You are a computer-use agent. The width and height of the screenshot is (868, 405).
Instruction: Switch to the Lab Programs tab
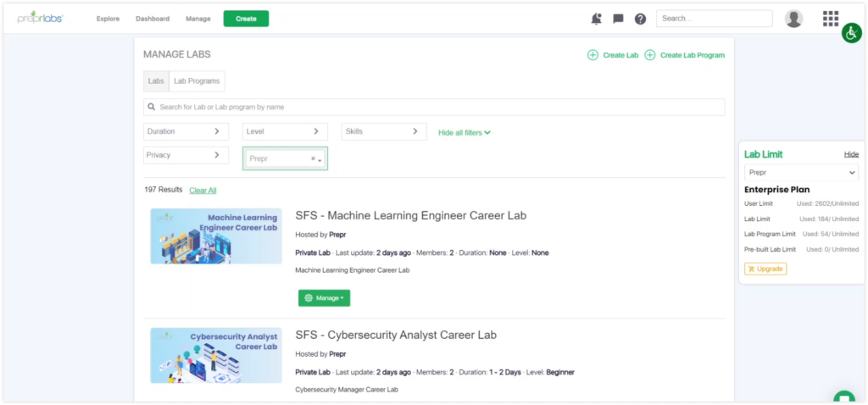tap(197, 80)
